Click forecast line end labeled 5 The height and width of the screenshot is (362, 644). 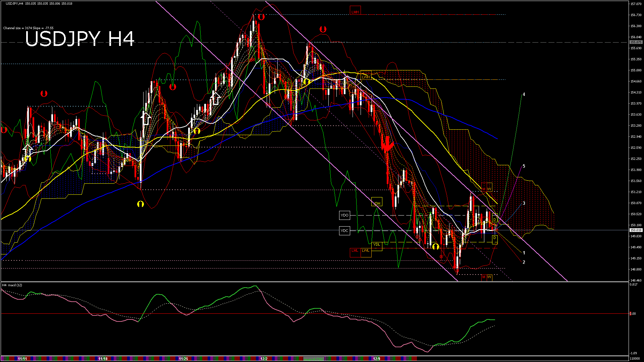[524, 166]
